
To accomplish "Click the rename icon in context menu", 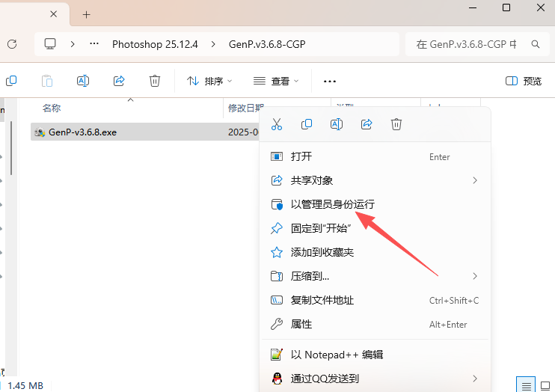I will (x=337, y=124).
